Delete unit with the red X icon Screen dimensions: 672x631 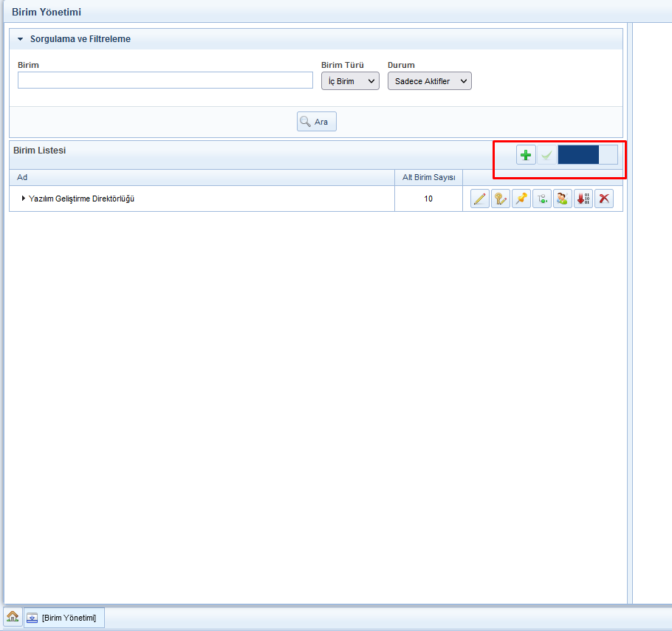pyautogui.click(x=604, y=199)
